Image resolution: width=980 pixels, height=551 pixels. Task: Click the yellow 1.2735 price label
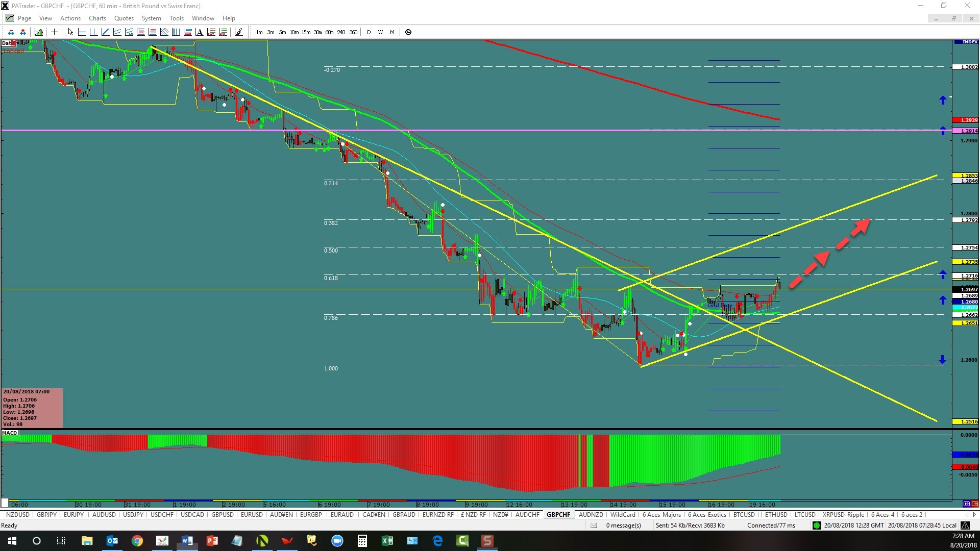966,262
